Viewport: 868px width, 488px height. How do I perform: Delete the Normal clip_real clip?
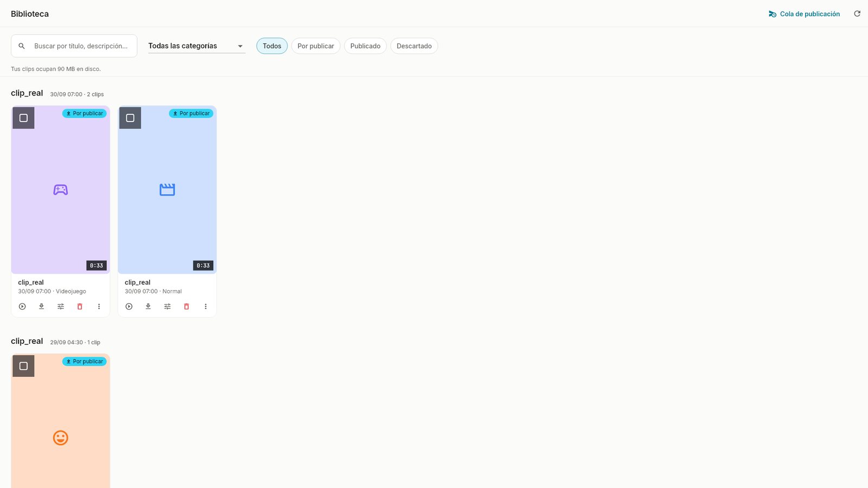pyautogui.click(x=187, y=306)
